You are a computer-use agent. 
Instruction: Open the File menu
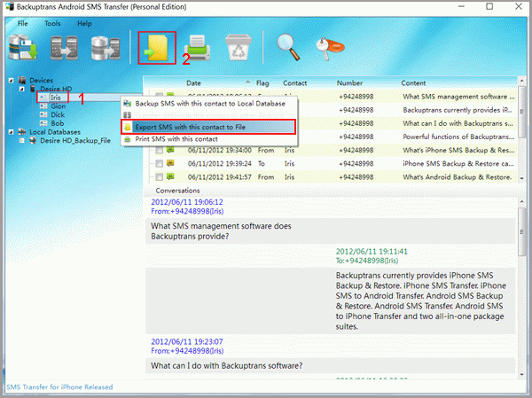[x=23, y=23]
